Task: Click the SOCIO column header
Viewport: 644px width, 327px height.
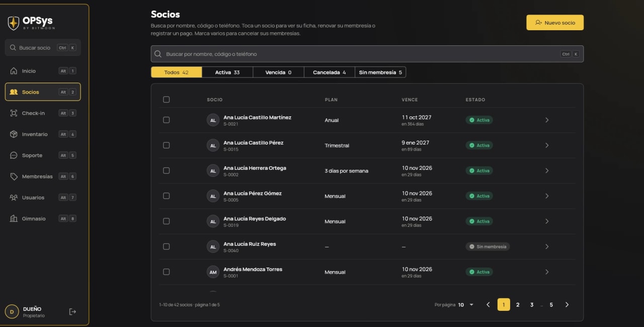Action: coord(214,100)
